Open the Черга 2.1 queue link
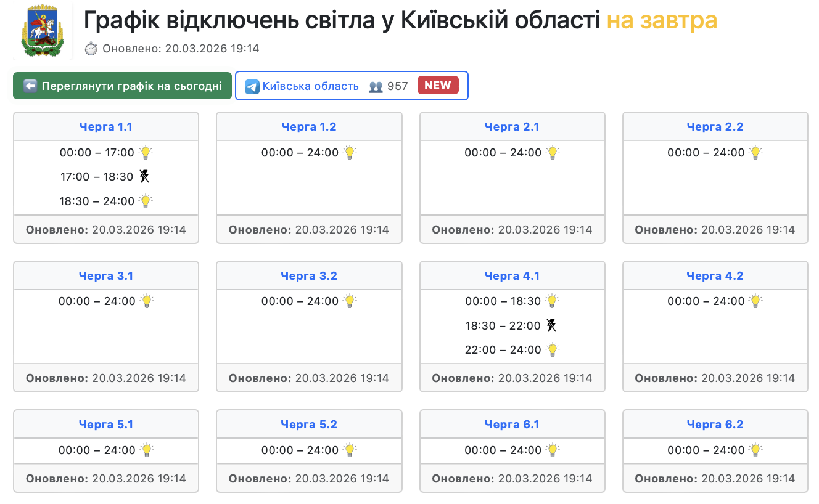Screen dimensions: 819x504 [x=512, y=127]
